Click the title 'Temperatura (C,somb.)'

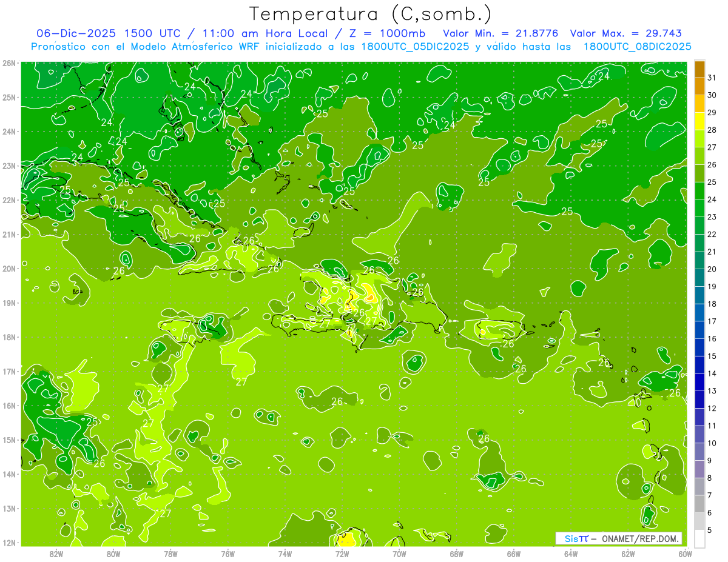click(371, 14)
